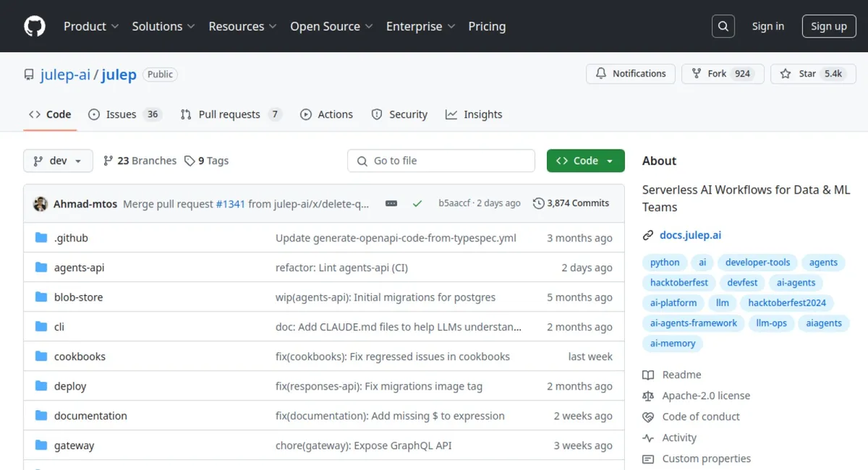Image resolution: width=868 pixels, height=470 pixels.
Task: Open the Solutions menu
Action: coord(163,26)
